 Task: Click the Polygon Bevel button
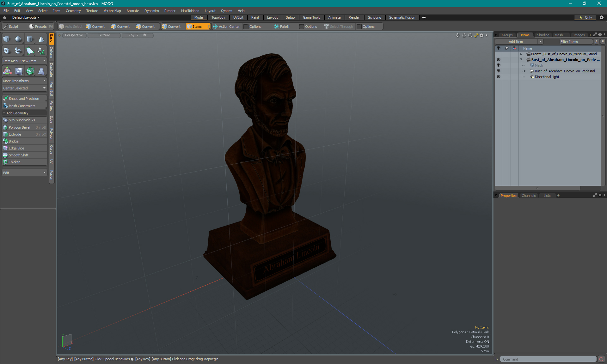tap(24, 127)
